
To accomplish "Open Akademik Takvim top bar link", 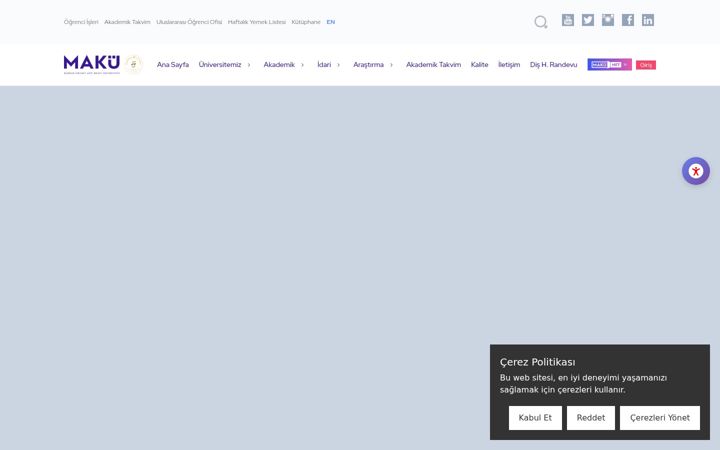I will pyautogui.click(x=127, y=22).
